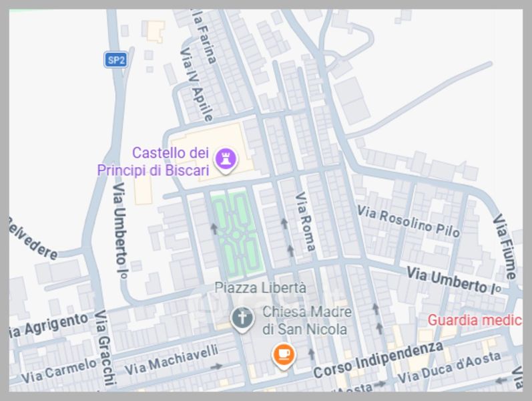Viewport: 532px width, 401px height.
Task: Open the red Guardia medica label
Action: tap(475, 320)
